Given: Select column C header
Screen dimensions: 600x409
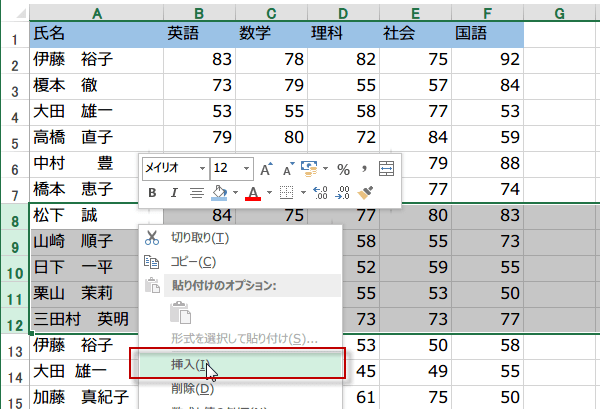Looking at the screenshot, I should pyautogui.click(x=271, y=14).
